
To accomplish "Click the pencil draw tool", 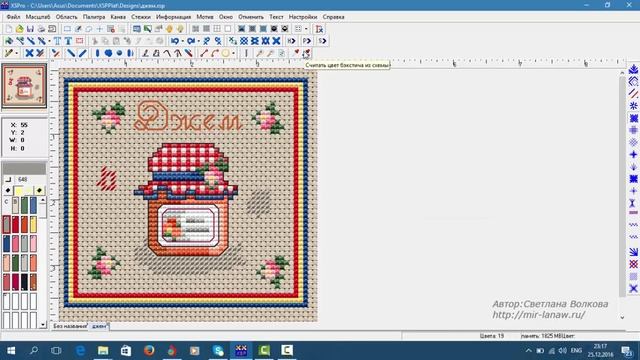I will click(x=9, y=53).
